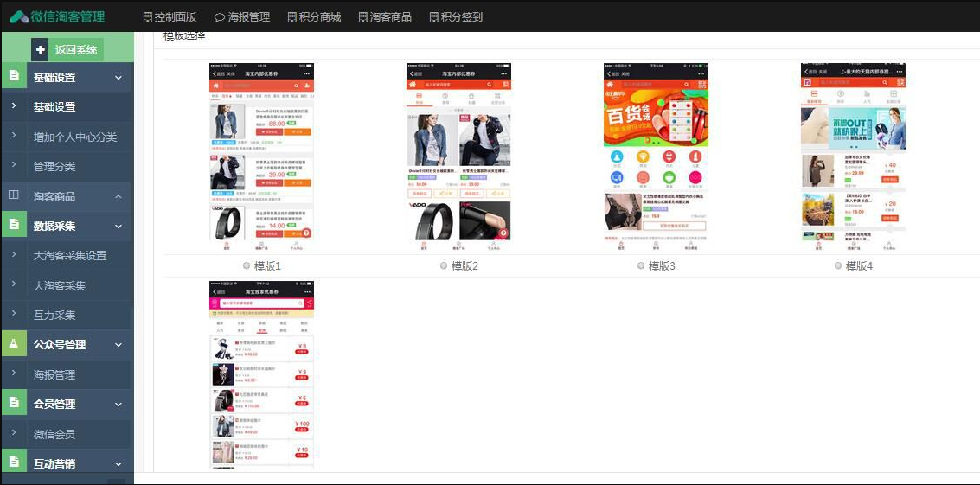The height and width of the screenshot is (485, 980).
Task: Click the document icon beside 数据采集
Action: tap(13, 226)
